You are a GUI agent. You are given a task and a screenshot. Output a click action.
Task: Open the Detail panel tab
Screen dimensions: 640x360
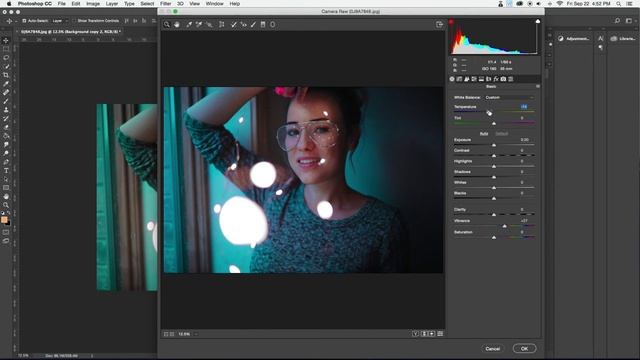click(467, 79)
